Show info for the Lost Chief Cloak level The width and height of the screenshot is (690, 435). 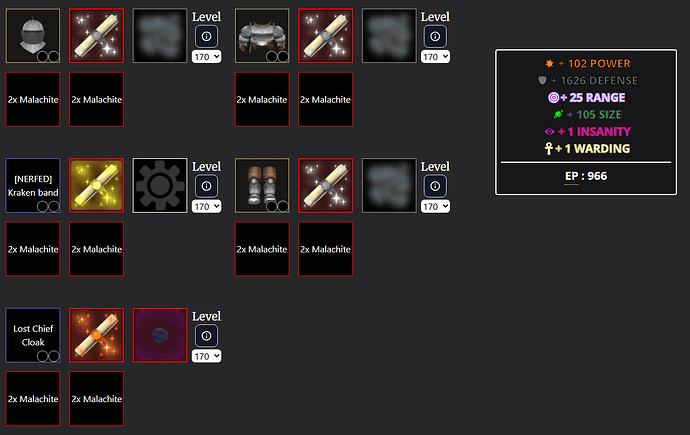click(206, 336)
